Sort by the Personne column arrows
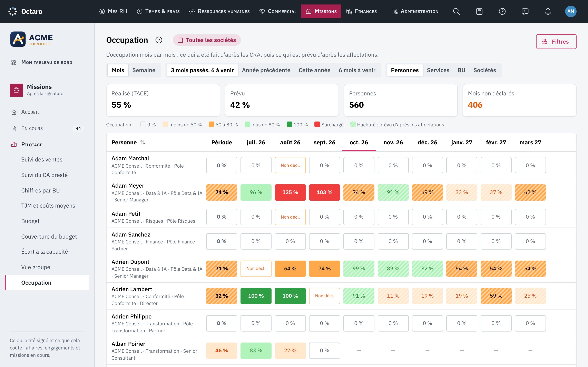The height and width of the screenshot is (367, 588). [143, 142]
